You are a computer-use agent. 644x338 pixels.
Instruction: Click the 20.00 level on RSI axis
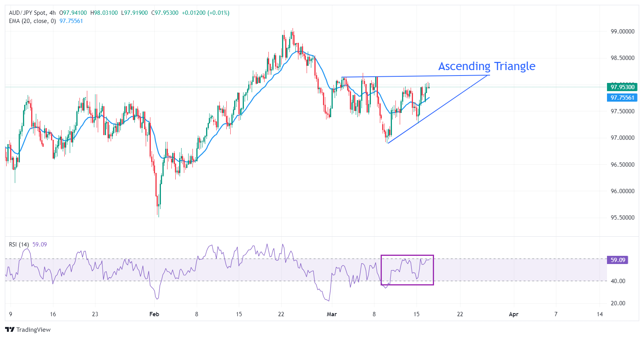click(x=618, y=303)
